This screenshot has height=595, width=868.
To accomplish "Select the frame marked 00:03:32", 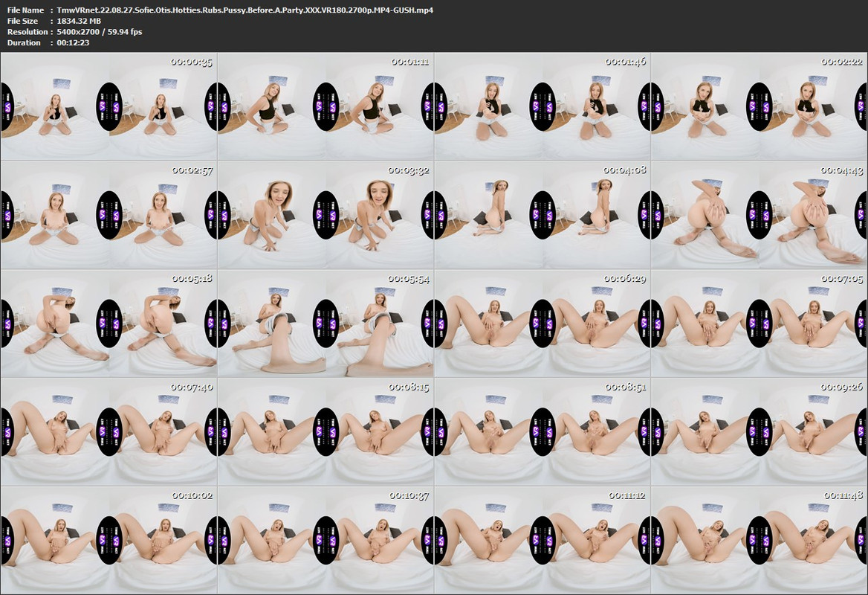I will [x=325, y=215].
